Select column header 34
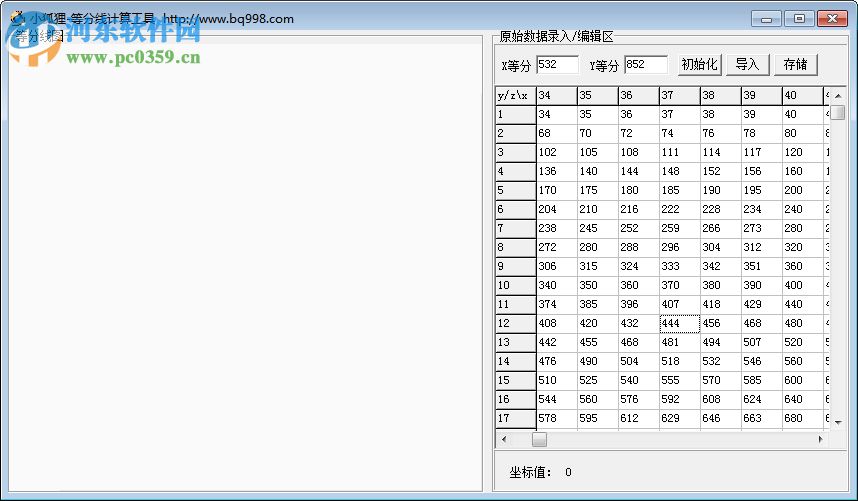Viewport: 858px width, 501px height. [x=556, y=96]
